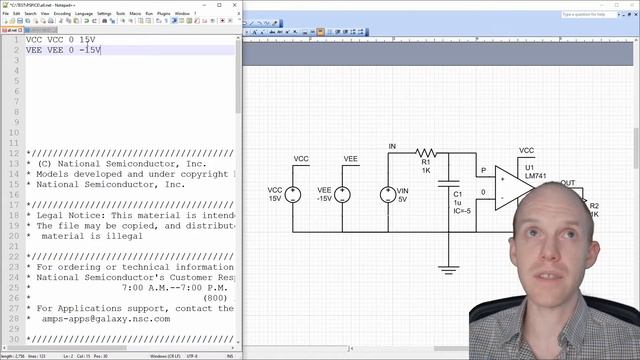Open Find with the binoculars icon
Image resolution: width=640 pixels, height=360 pixels.
104,21
